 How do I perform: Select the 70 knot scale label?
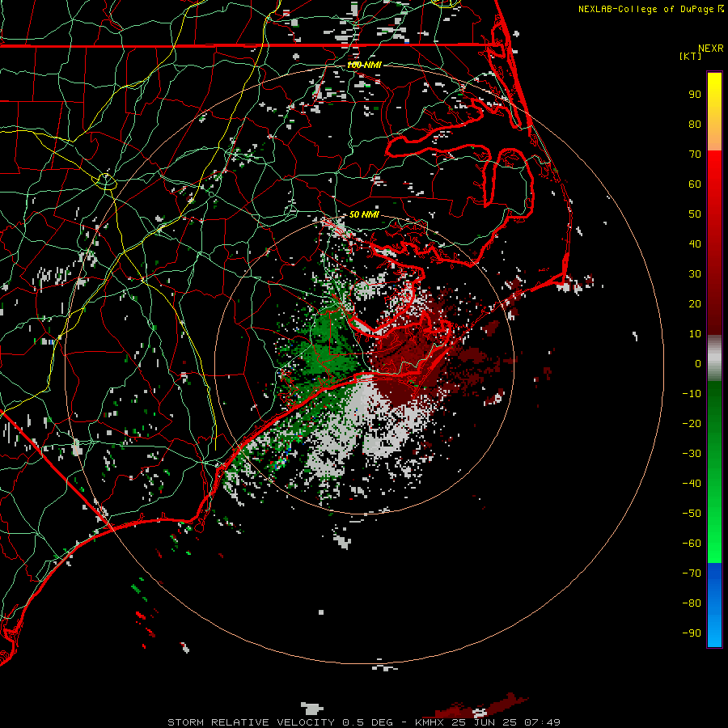tap(695, 154)
